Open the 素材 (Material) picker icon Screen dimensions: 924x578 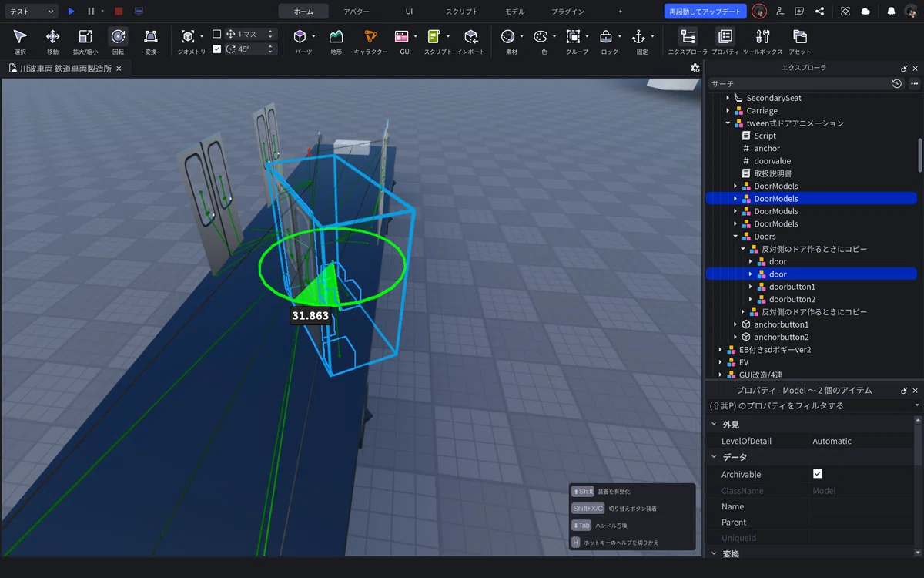tap(508, 37)
